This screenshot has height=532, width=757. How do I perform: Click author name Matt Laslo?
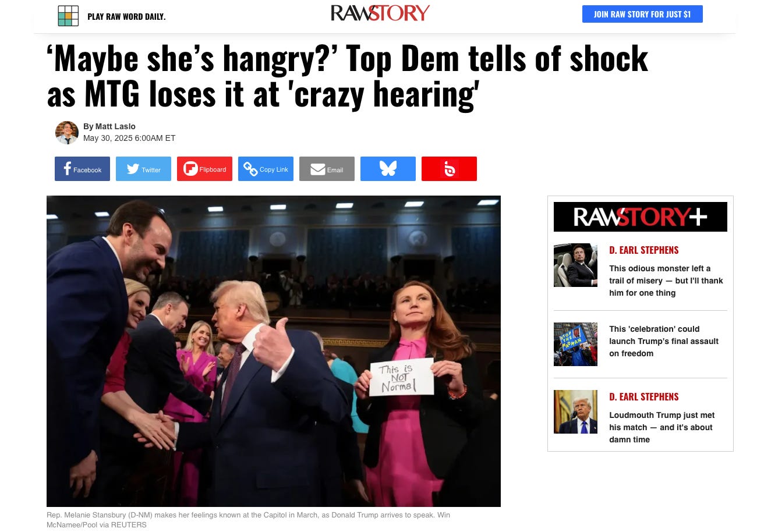pos(115,126)
